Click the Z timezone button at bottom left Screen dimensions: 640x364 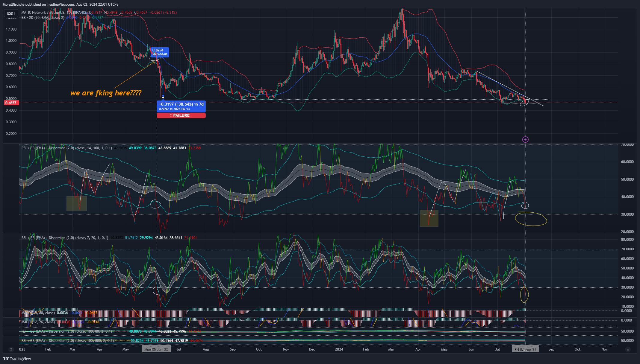pos(11,349)
